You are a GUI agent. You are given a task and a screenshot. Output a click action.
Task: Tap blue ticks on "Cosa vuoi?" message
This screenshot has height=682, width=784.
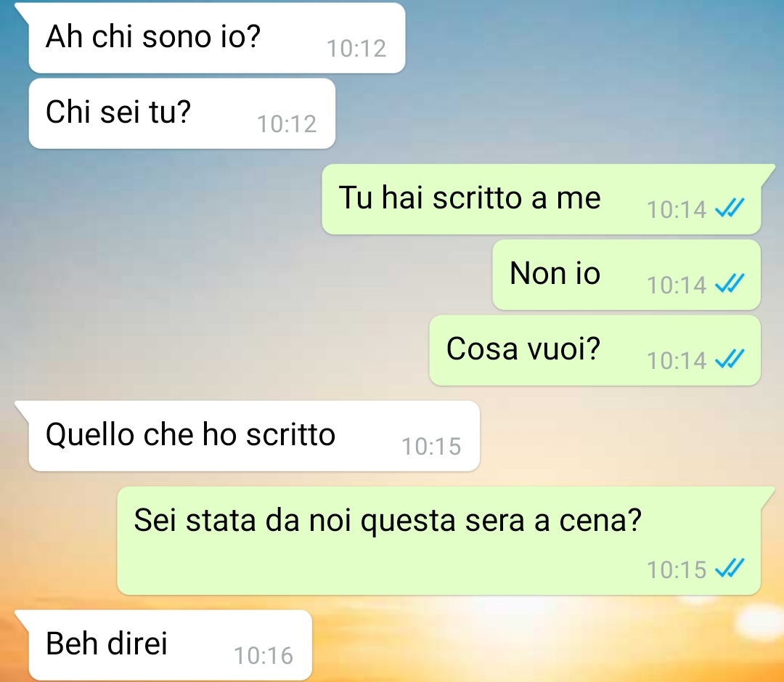[730, 359]
